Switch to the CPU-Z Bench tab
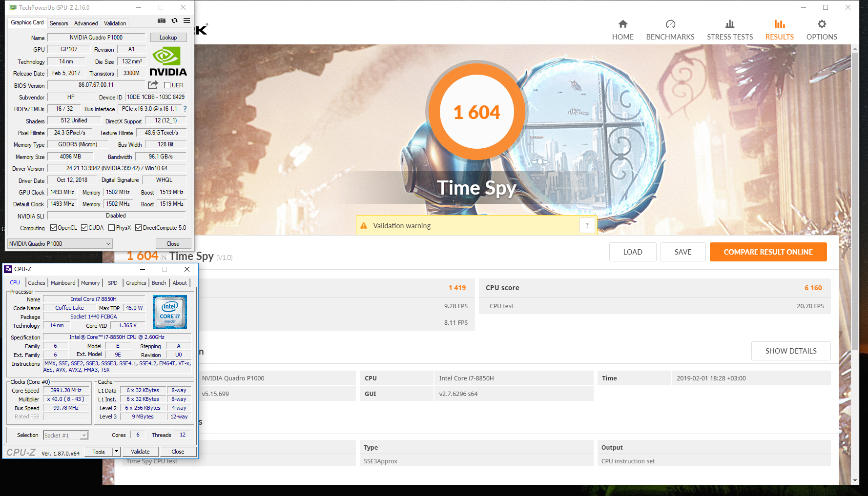The width and height of the screenshot is (868, 496). coord(159,283)
